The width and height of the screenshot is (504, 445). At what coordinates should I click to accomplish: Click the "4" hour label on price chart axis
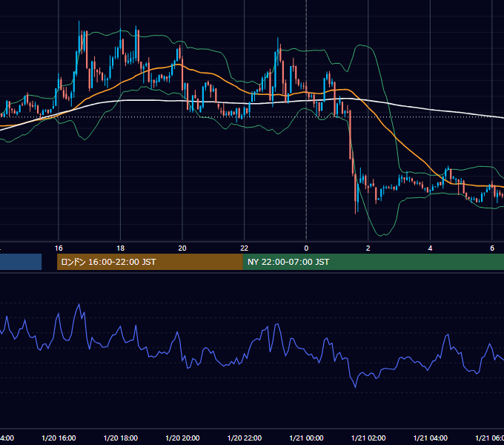tap(430, 248)
